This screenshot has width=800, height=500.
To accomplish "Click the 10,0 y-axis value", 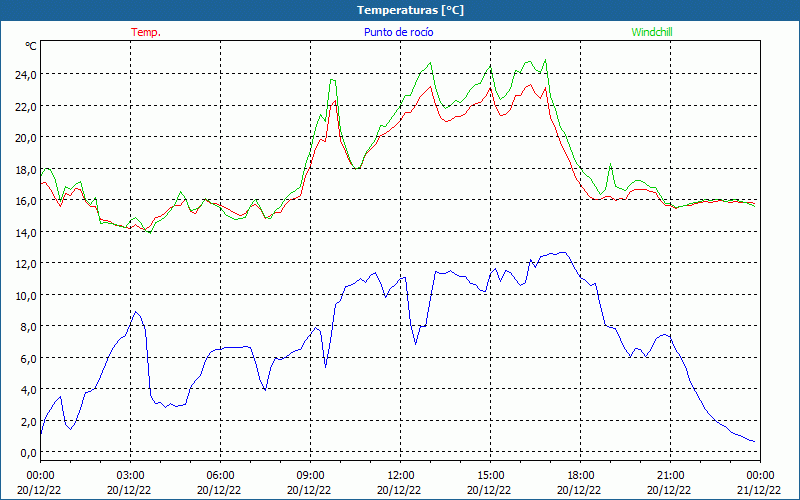I will [25, 295].
